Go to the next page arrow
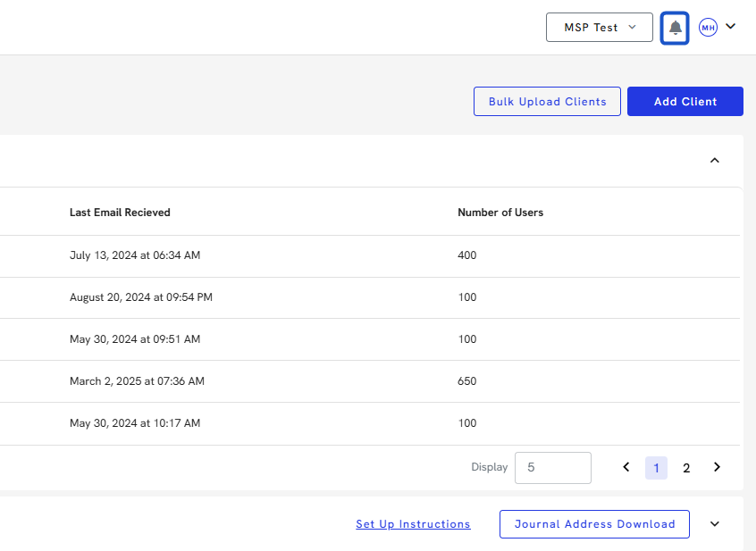This screenshot has height=551, width=756. [717, 467]
